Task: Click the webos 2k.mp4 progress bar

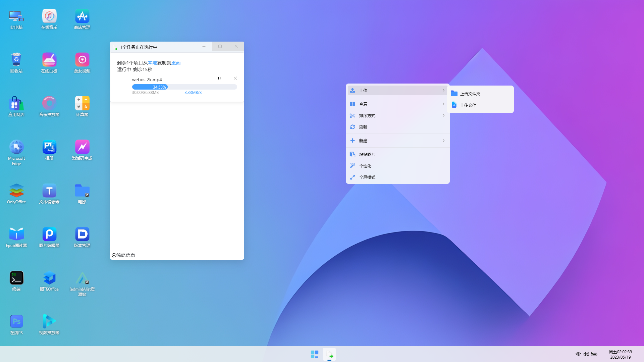Action: coord(184,87)
